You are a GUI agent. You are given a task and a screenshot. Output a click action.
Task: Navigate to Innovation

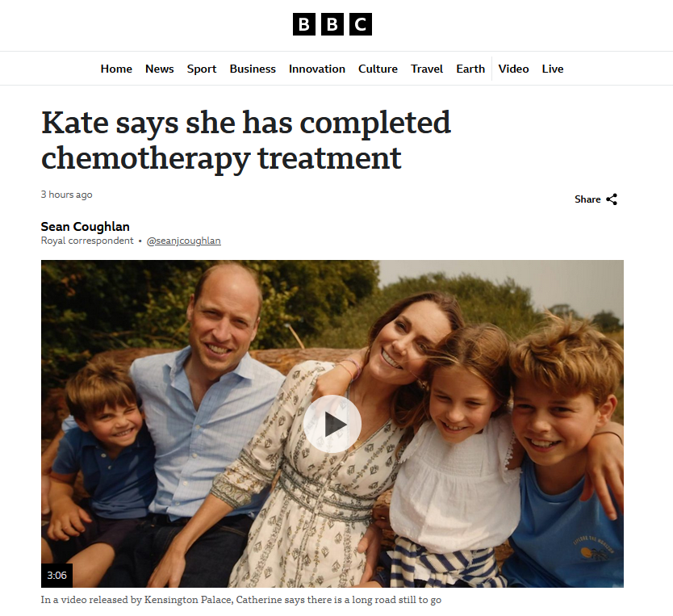click(317, 69)
